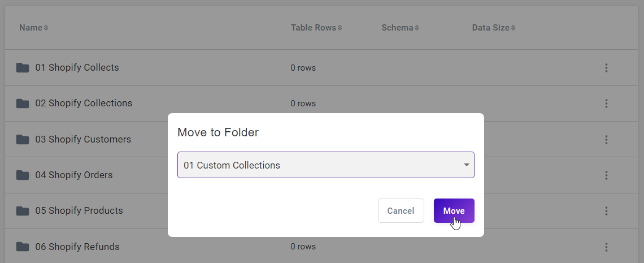Confirm with the Move button
644x263 pixels.
pyautogui.click(x=454, y=211)
